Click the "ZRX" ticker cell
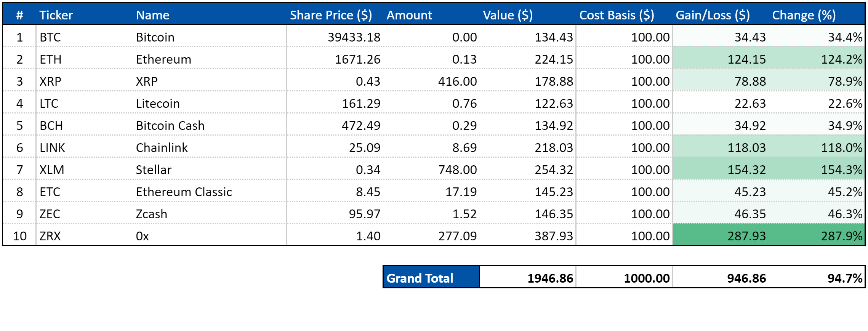Screen dimensions: 868x331 tap(50, 236)
